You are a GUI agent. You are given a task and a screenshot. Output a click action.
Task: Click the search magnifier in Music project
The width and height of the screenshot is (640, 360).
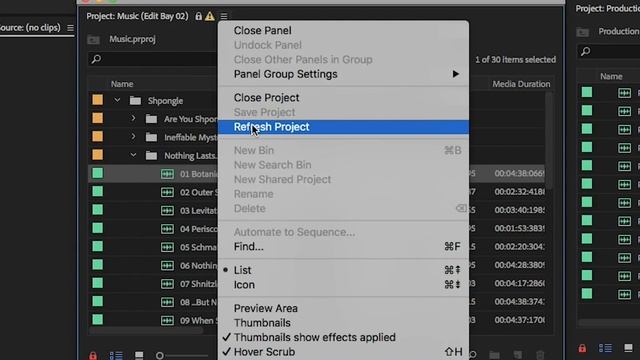tap(96, 59)
